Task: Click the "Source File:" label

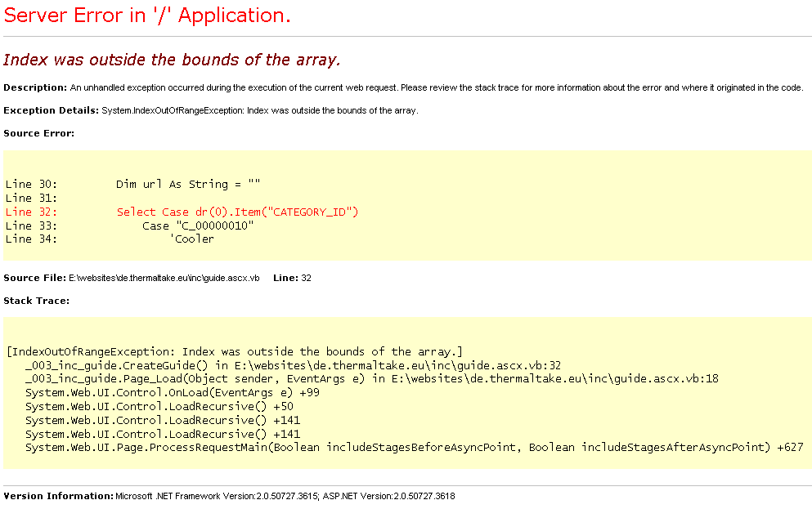Action: (x=34, y=278)
